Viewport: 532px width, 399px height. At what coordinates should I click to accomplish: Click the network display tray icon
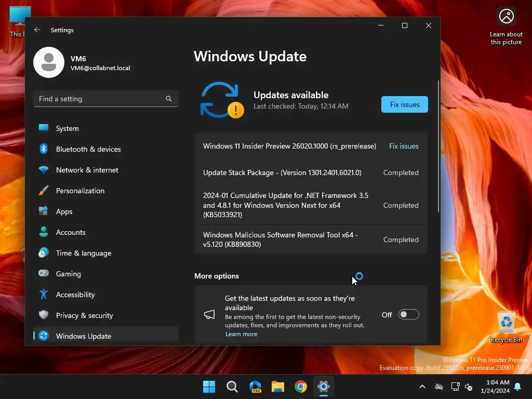pos(455,387)
